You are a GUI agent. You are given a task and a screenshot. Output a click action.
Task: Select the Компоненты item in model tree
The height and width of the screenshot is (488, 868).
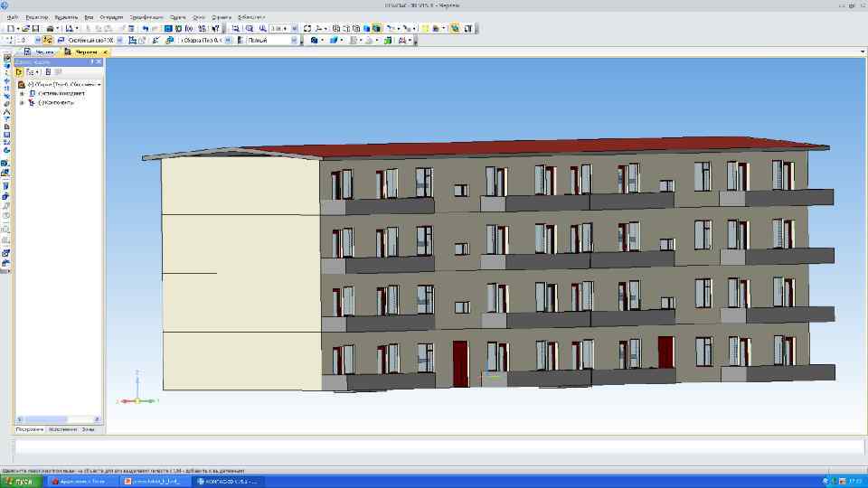(55, 102)
